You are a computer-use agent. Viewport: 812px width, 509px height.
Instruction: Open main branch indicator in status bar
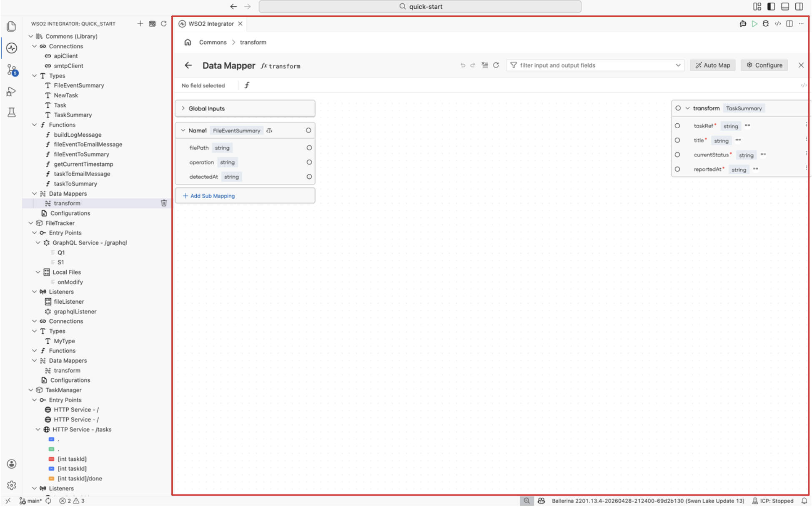point(31,501)
